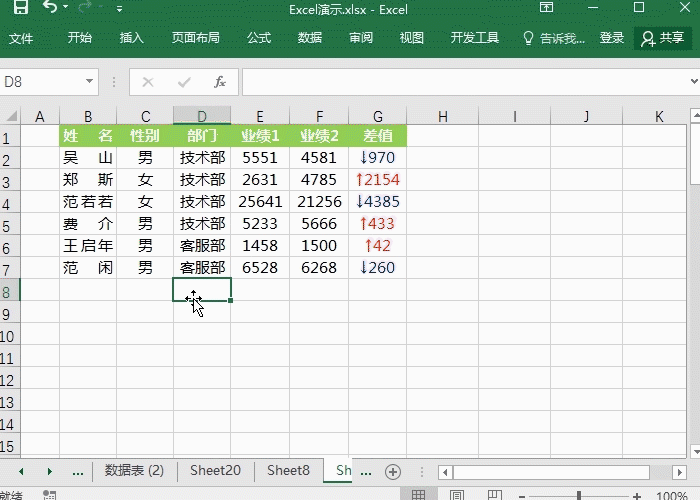Switch to the 开始 ribbon tab
The width and height of the screenshot is (700, 500).
pos(79,38)
